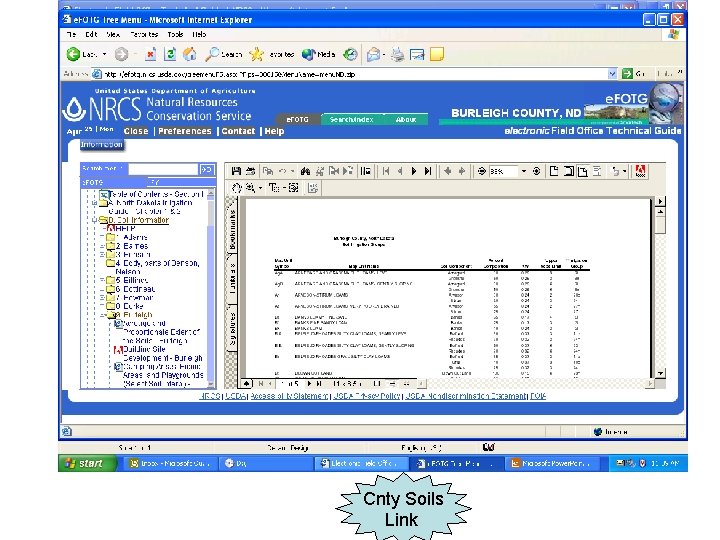Open the Media globe icon

click(308, 54)
